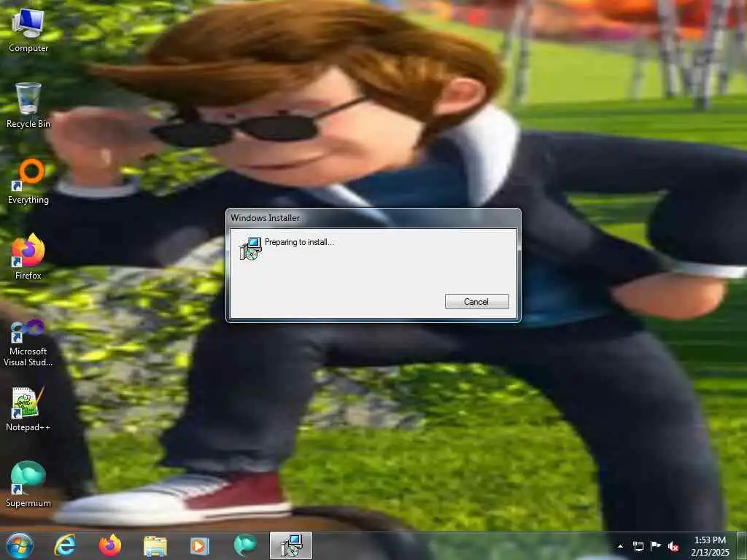The width and height of the screenshot is (747, 560).
Task: Select the Firefox desktop shortcut
Action: click(x=28, y=256)
